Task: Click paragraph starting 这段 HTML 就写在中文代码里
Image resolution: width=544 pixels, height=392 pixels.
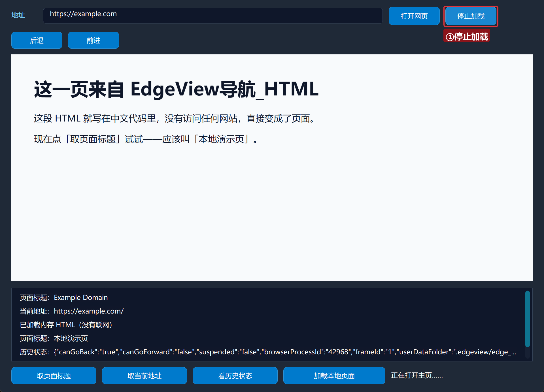Action: [x=175, y=118]
